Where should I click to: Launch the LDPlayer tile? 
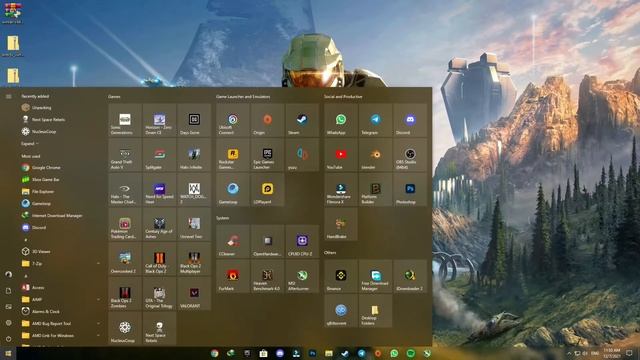pyautogui.click(x=267, y=189)
